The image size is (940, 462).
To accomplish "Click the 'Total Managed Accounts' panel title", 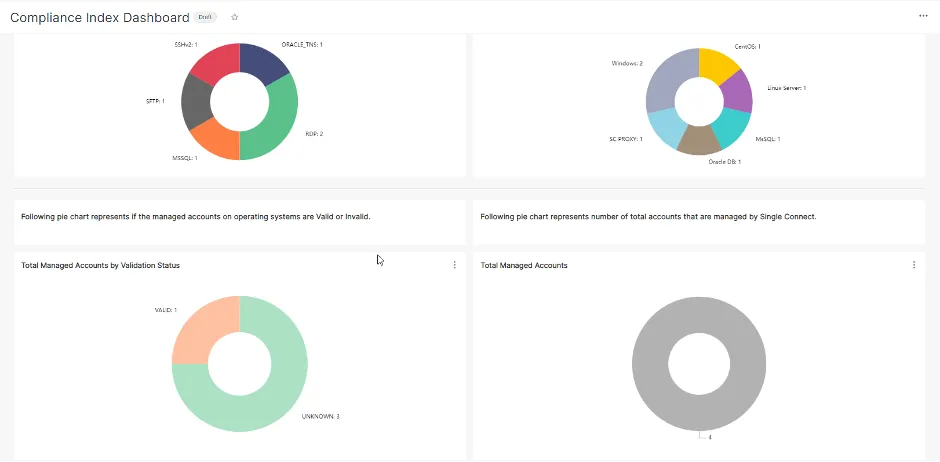I will (x=524, y=265).
